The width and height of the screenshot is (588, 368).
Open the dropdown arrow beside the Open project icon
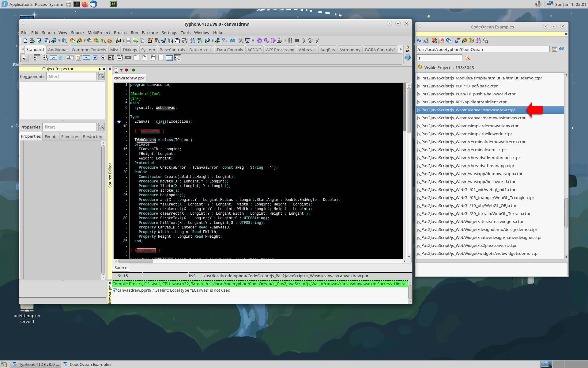tap(85, 41)
